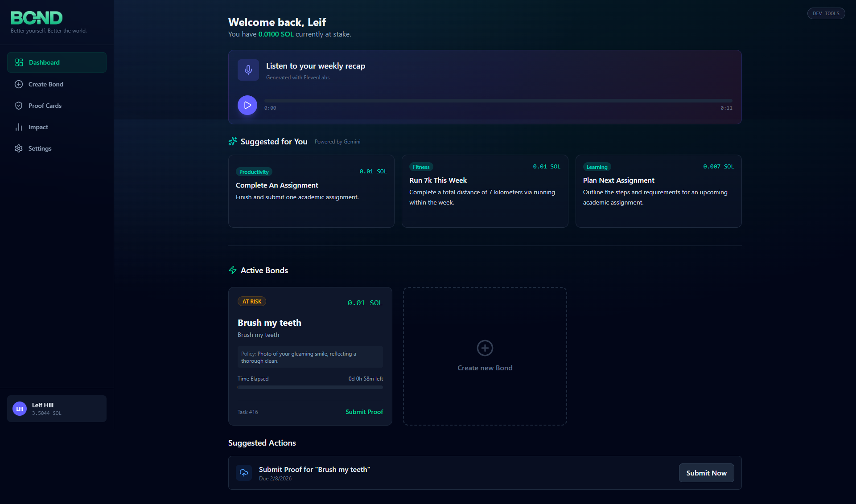Select the Plan Next Assignment suggestion card
This screenshot has width=856, height=504.
pyautogui.click(x=658, y=191)
